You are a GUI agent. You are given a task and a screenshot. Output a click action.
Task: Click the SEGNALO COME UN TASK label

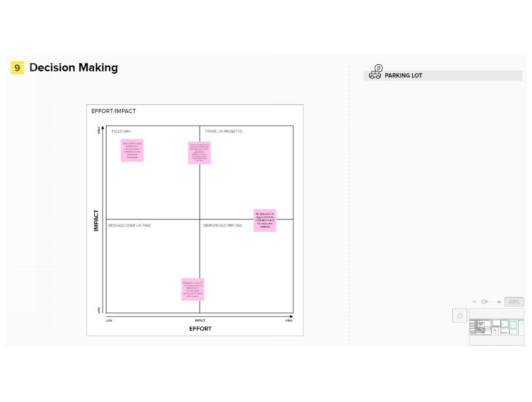129,226
